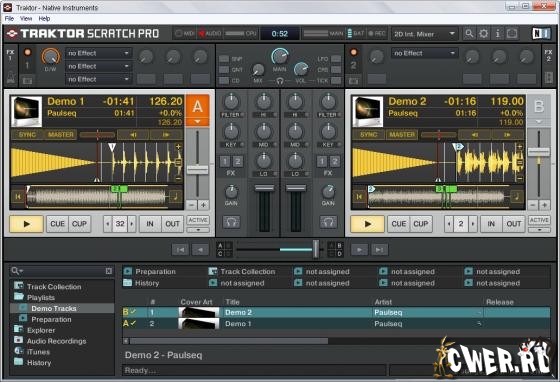Click the track list horizontal scrollbar
The image size is (560, 382).
pyautogui.click(x=229, y=341)
